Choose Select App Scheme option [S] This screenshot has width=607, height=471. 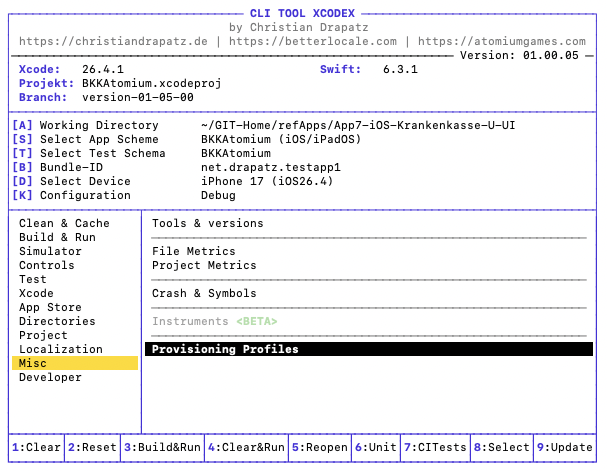click(x=85, y=139)
